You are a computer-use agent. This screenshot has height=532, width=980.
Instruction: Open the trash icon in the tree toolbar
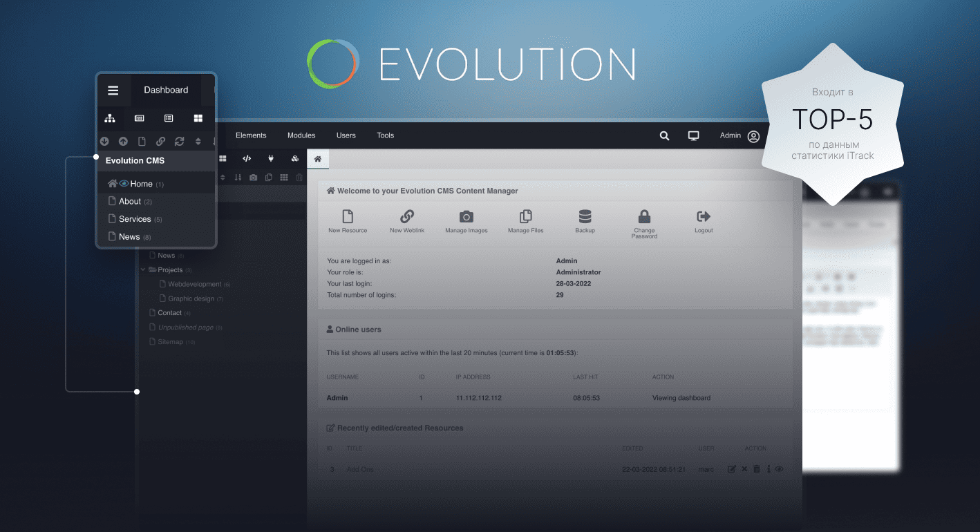tap(299, 178)
